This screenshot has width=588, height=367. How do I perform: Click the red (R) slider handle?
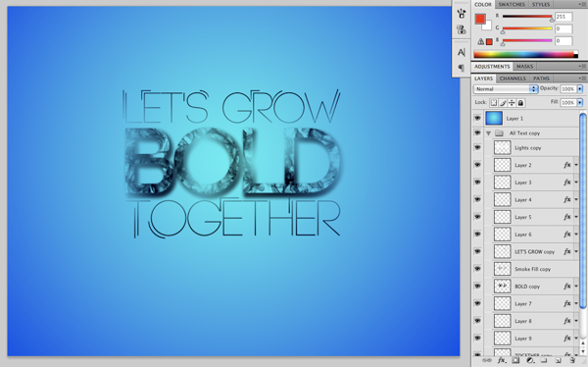(552, 20)
